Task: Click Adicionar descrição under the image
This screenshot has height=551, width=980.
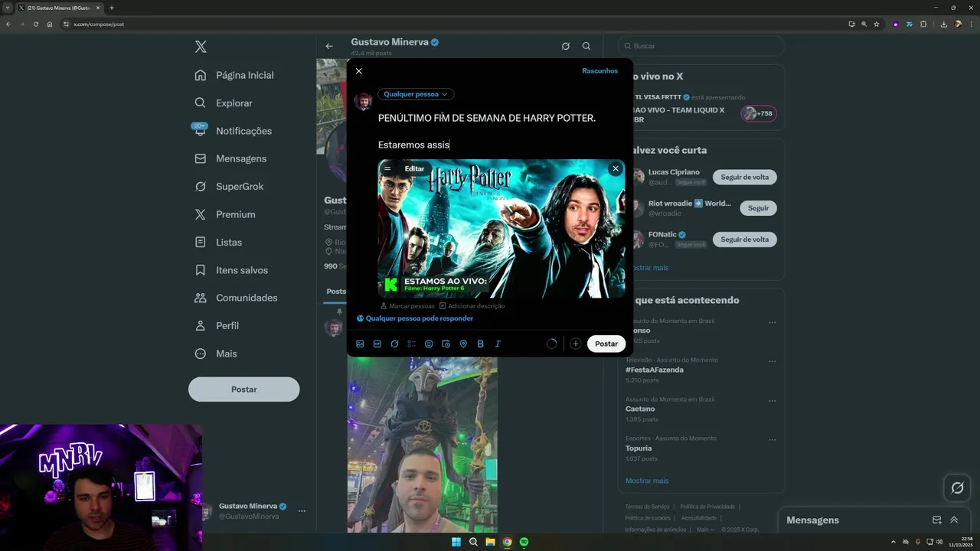Action: pos(472,306)
